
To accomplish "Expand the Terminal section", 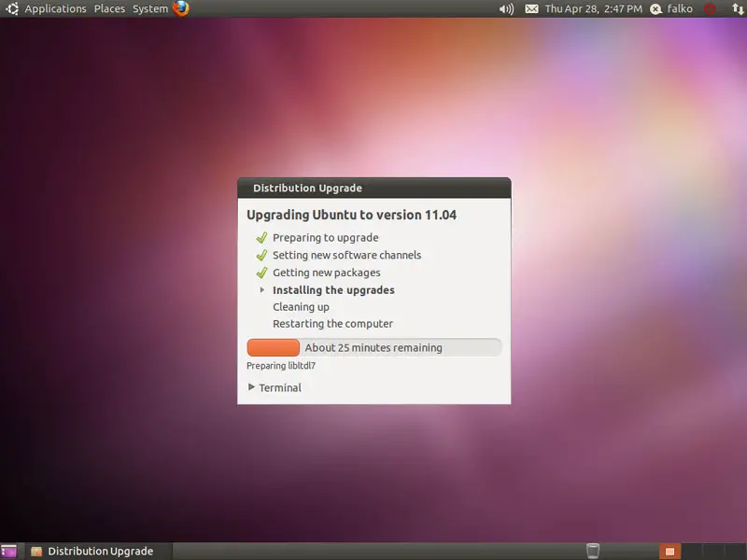I will point(251,387).
